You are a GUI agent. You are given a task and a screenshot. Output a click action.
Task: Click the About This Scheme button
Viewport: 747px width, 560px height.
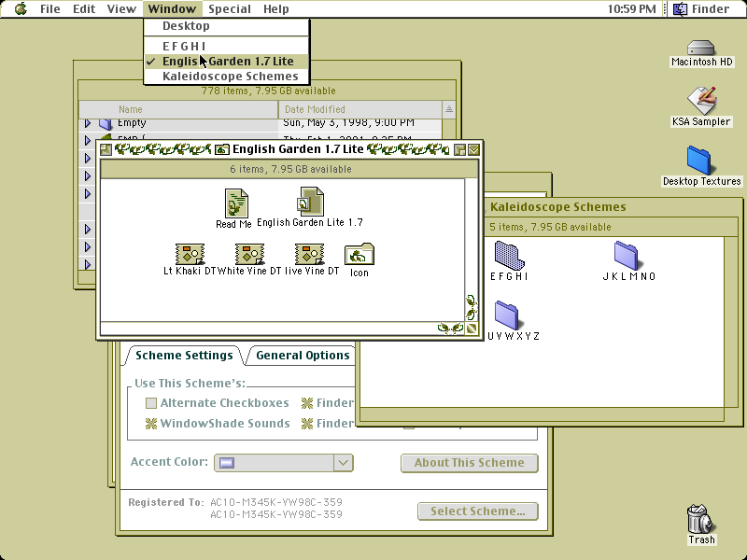[x=470, y=463]
